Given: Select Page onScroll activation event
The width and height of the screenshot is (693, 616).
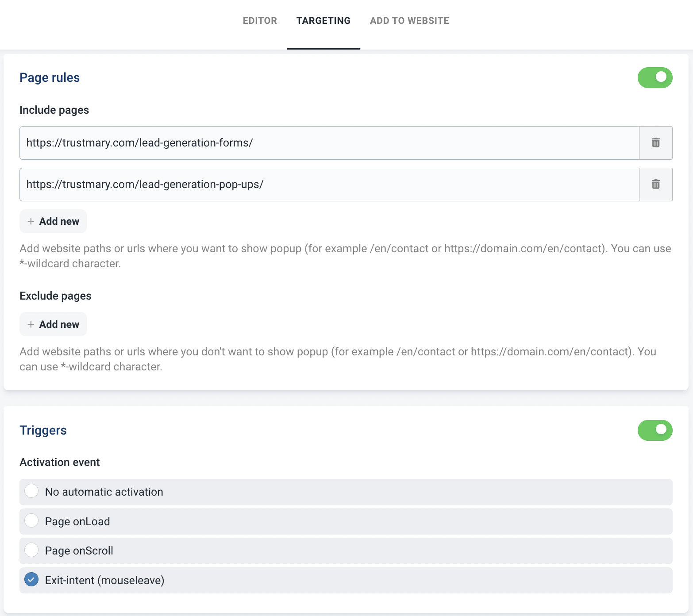Looking at the screenshot, I should pos(31,550).
